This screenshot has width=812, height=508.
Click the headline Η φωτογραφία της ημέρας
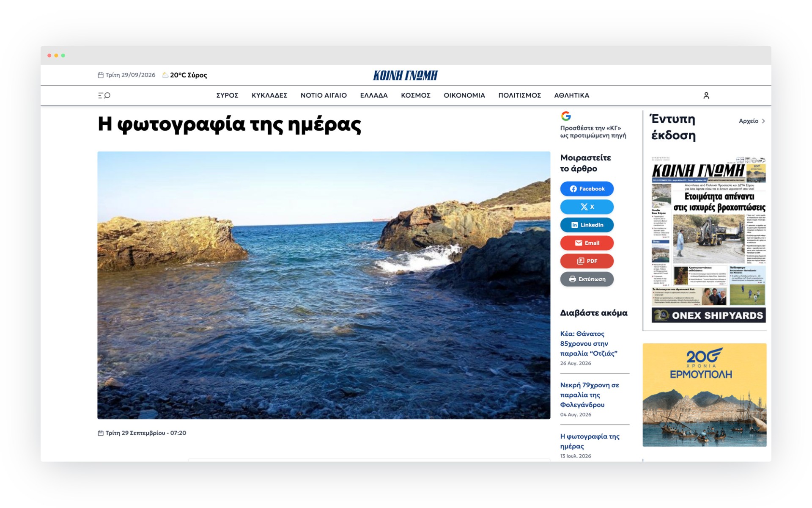229,125
